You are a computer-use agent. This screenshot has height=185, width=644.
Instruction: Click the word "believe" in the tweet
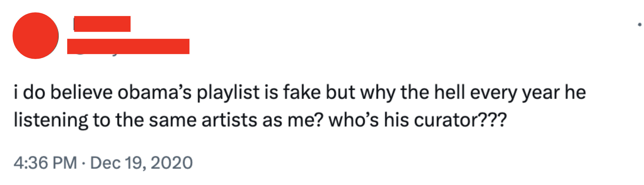coord(82,92)
